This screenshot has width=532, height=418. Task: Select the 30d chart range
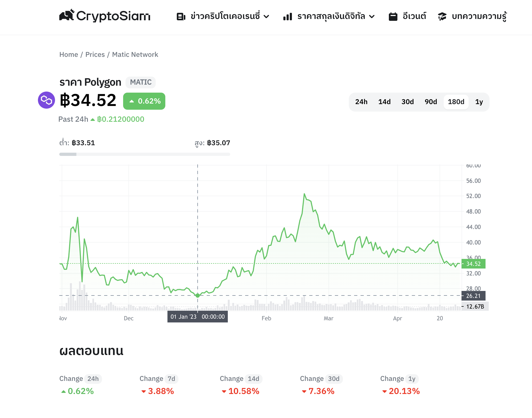(x=408, y=102)
